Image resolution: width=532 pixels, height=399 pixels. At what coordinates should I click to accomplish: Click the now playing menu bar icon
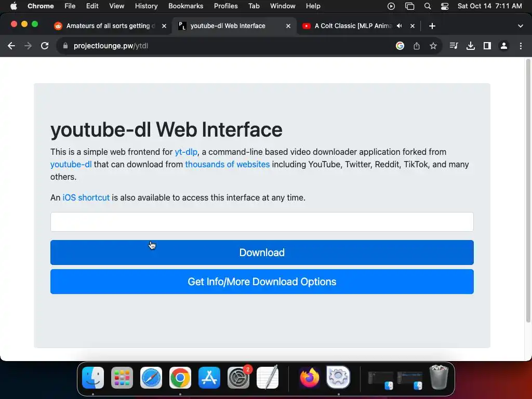point(391,6)
